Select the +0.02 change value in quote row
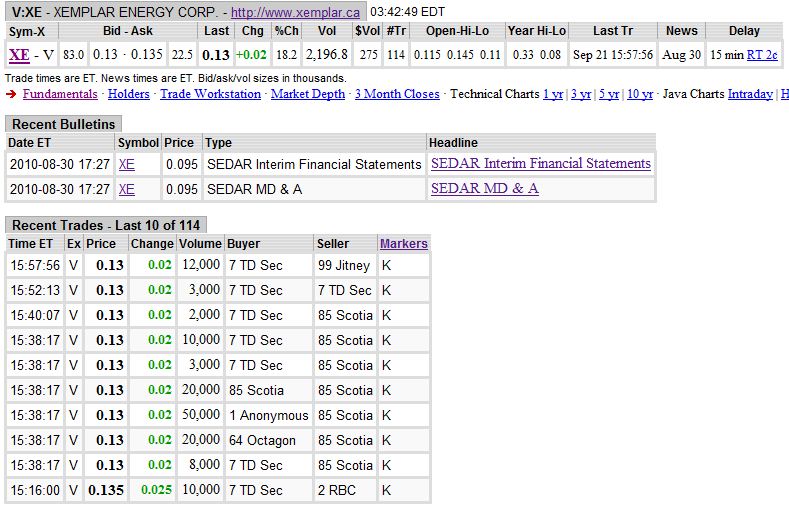Image resolution: width=789 pixels, height=511 pixels. [x=251, y=54]
